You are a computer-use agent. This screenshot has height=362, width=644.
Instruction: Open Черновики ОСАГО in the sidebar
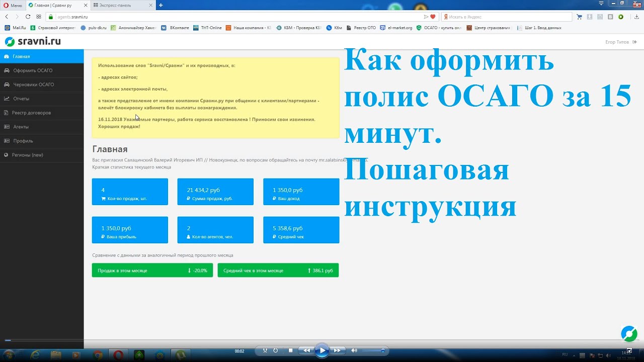coord(42,84)
